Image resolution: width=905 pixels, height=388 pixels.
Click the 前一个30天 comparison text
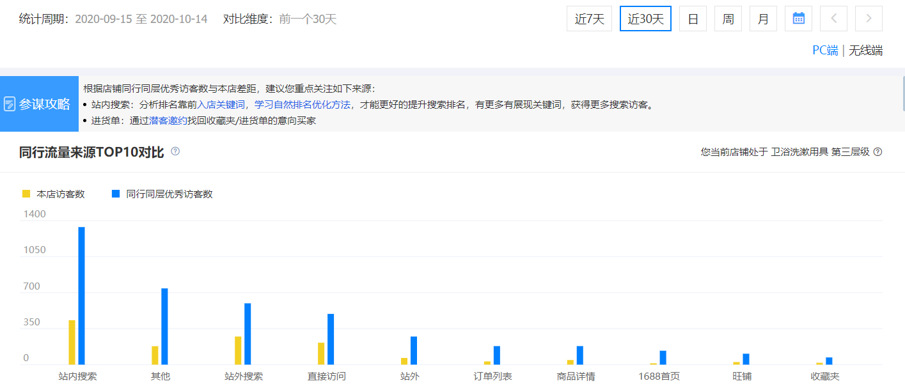pyautogui.click(x=308, y=19)
